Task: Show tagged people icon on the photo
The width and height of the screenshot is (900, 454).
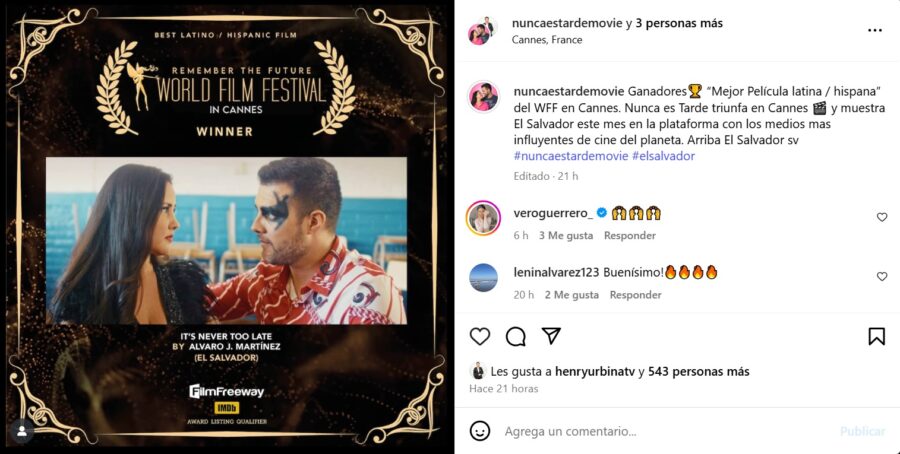Action: (x=22, y=432)
